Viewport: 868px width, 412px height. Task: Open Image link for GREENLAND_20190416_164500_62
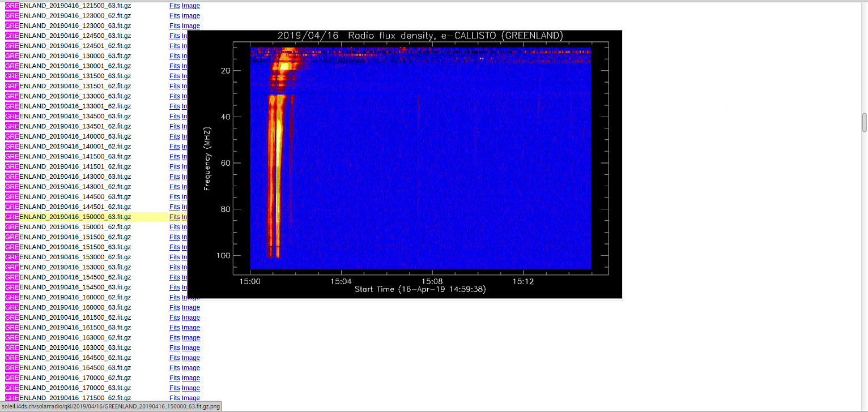coord(190,358)
